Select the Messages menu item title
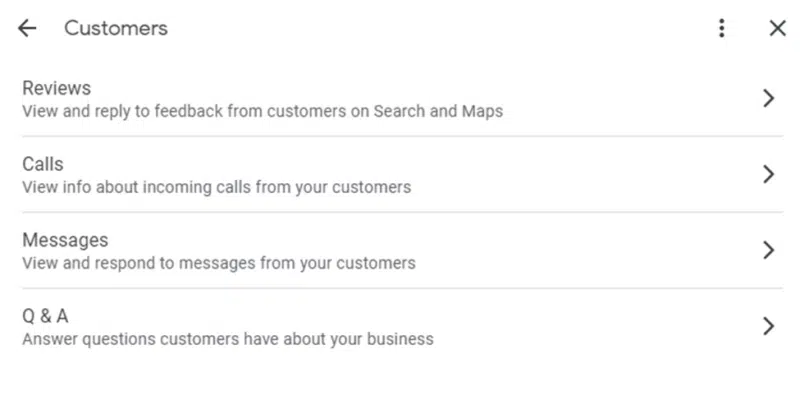This screenshot has width=800, height=409. (65, 240)
